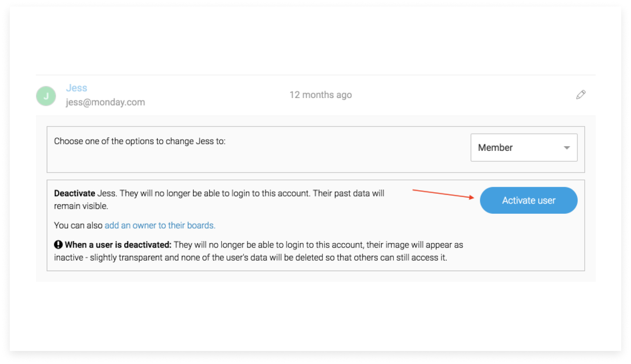
Task: Select the jess@monday.com email address
Action: [105, 102]
